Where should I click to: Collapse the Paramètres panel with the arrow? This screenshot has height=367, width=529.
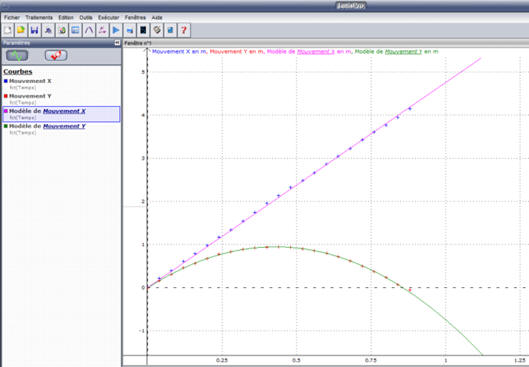[117, 43]
